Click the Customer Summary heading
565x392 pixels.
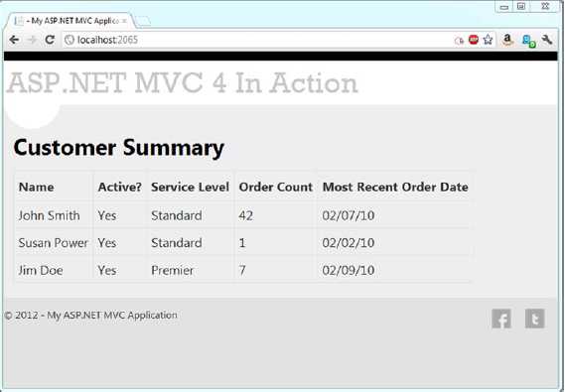tap(119, 148)
